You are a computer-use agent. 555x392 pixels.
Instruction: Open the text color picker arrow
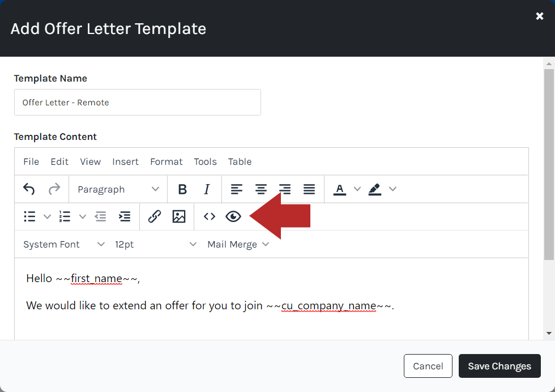pyautogui.click(x=357, y=189)
